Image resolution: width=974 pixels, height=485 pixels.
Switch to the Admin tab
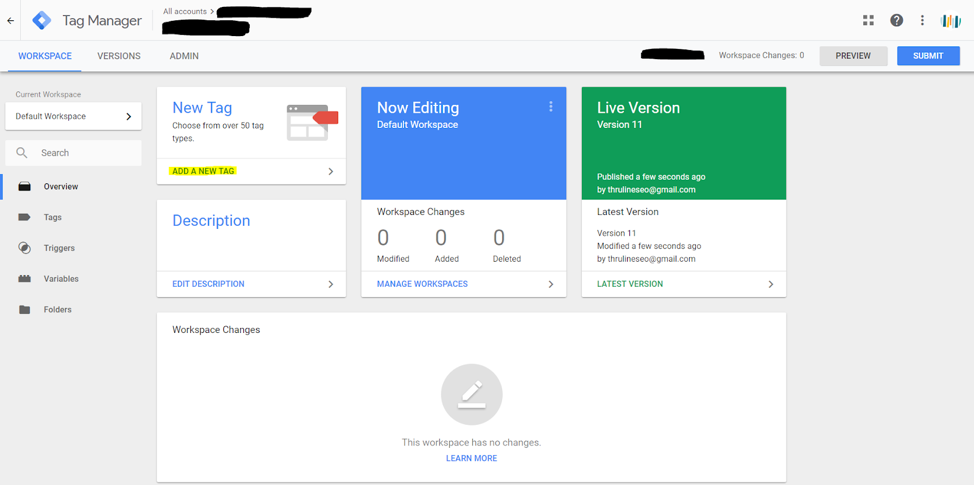(x=184, y=56)
